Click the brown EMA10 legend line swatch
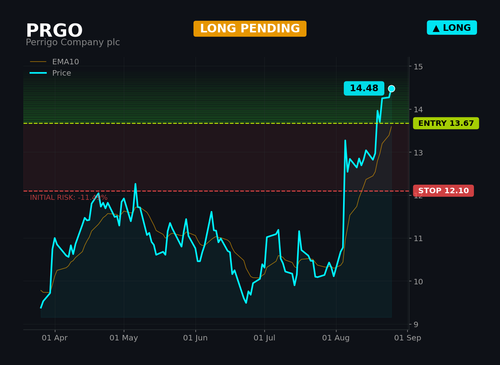This screenshot has width=500, height=365. click(x=38, y=62)
